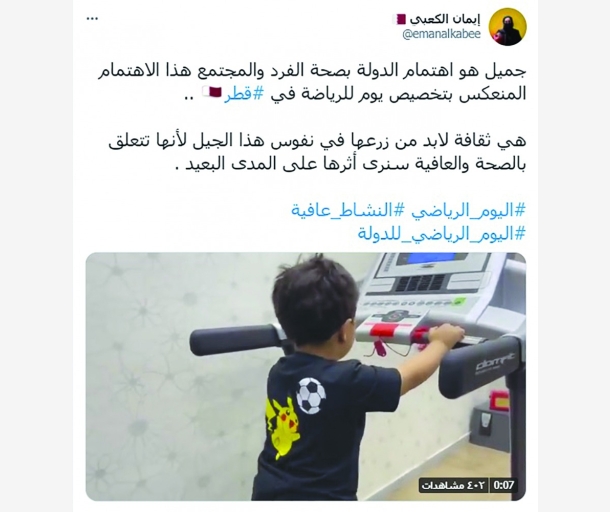Open the author's round profile avatar
Viewport: 610px width, 512px height.
point(507,26)
